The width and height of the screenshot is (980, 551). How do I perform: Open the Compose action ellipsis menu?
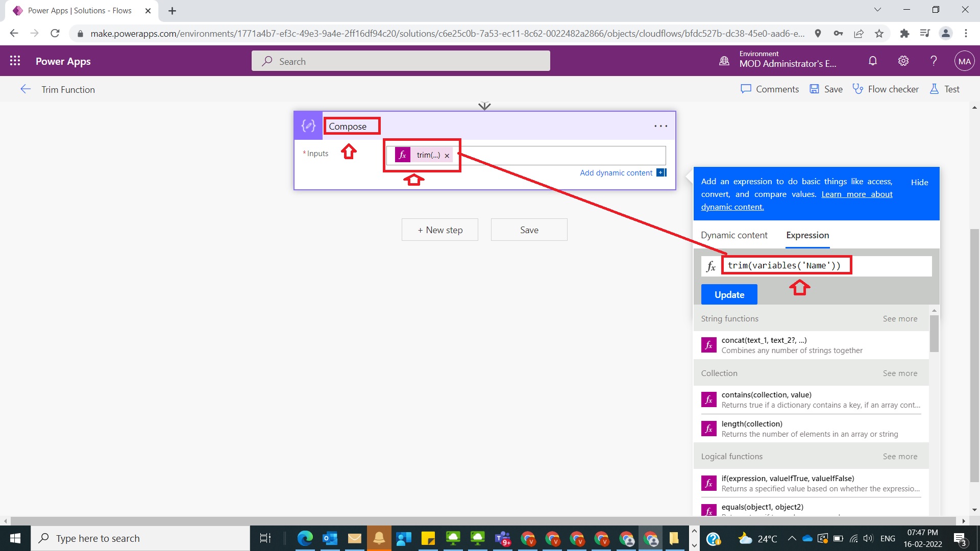[660, 126]
